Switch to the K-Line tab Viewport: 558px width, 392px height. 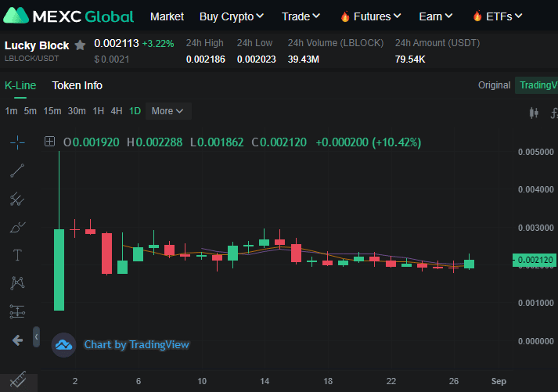20,85
